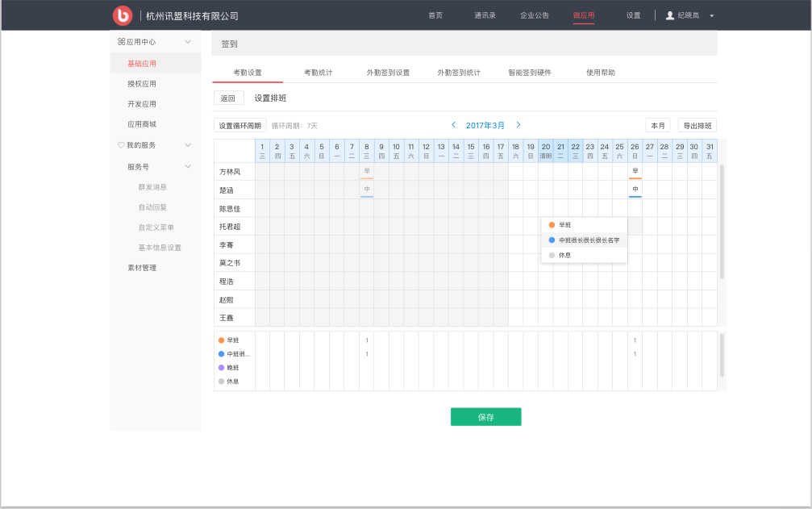This screenshot has height=509, width=812.
Task: Select 授权应用 in sidebar
Action: pyautogui.click(x=142, y=84)
